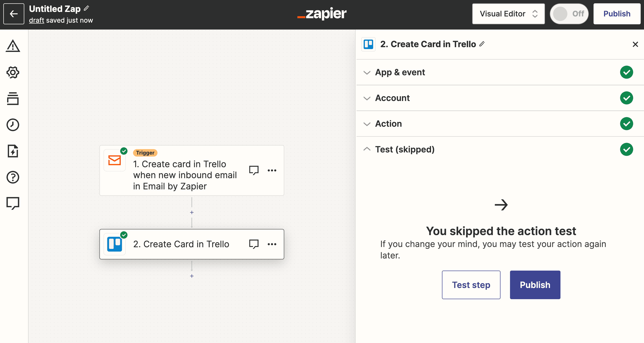The width and height of the screenshot is (644, 343).
Task: Click the back arrow button
Action: [14, 14]
